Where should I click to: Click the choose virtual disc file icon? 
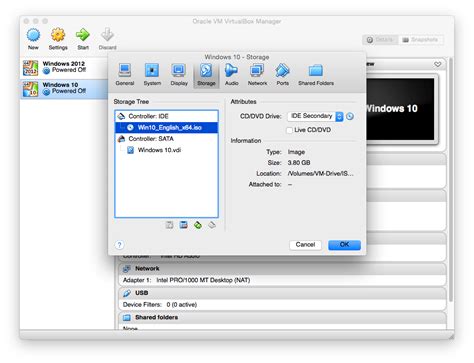pos(350,116)
